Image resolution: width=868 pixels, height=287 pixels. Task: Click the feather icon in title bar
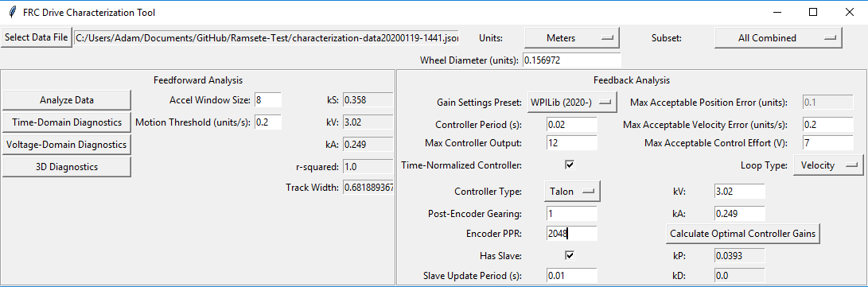pyautogui.click(x=13, y=12)
